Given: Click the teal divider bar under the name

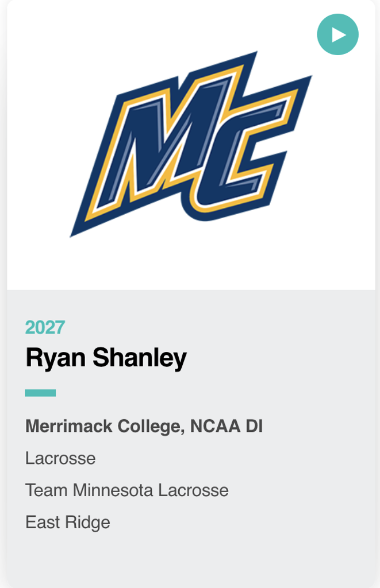Looking at the screenshot, I should coord(40,393).
